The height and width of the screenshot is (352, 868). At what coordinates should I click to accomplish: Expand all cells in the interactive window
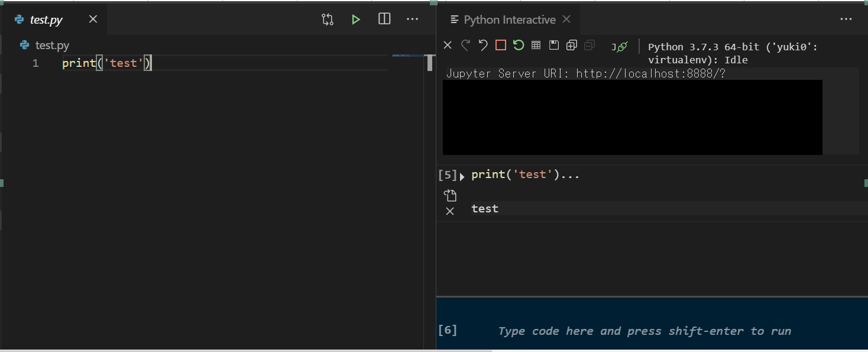point(571,44)
